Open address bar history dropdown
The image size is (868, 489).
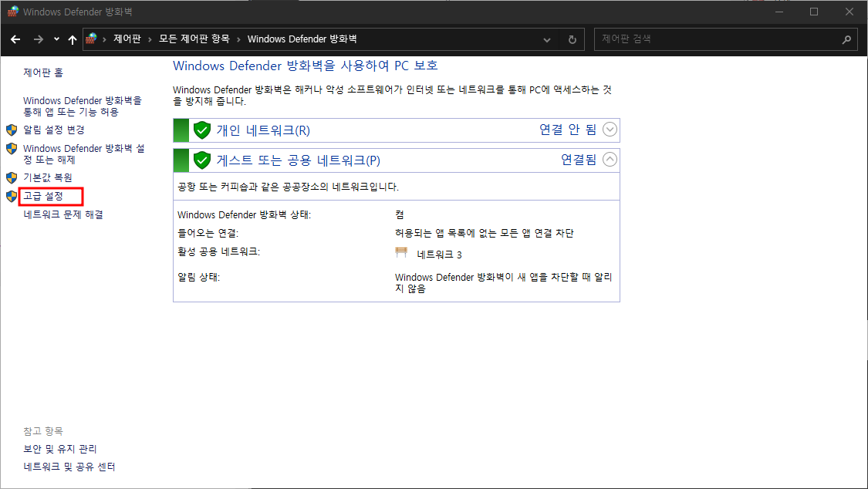coord(547,39)
